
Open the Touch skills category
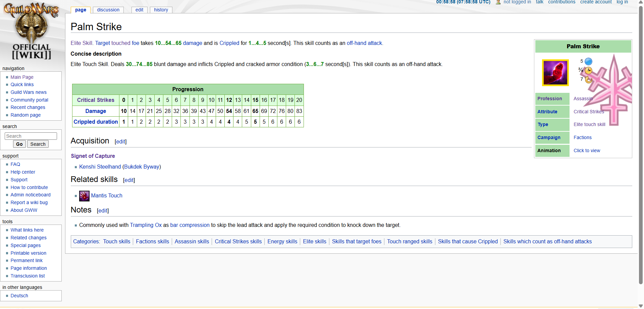pyautogui.click(x=117, y=241)
